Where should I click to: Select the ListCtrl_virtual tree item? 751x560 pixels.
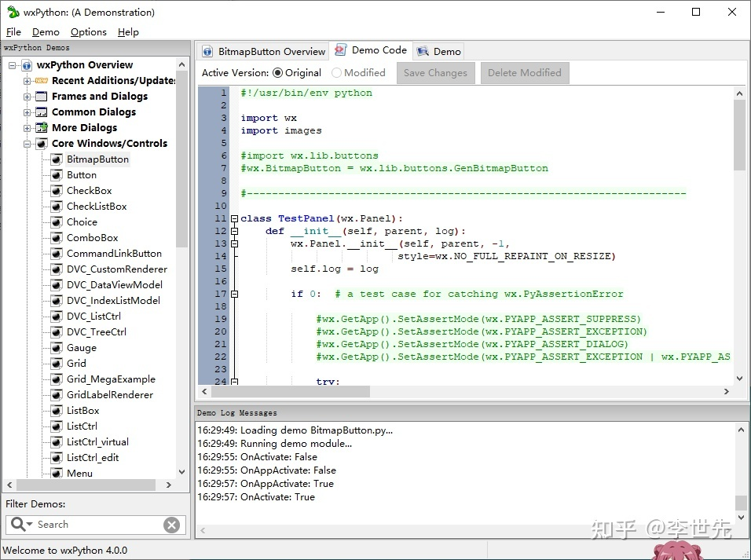tap(97, 442)
